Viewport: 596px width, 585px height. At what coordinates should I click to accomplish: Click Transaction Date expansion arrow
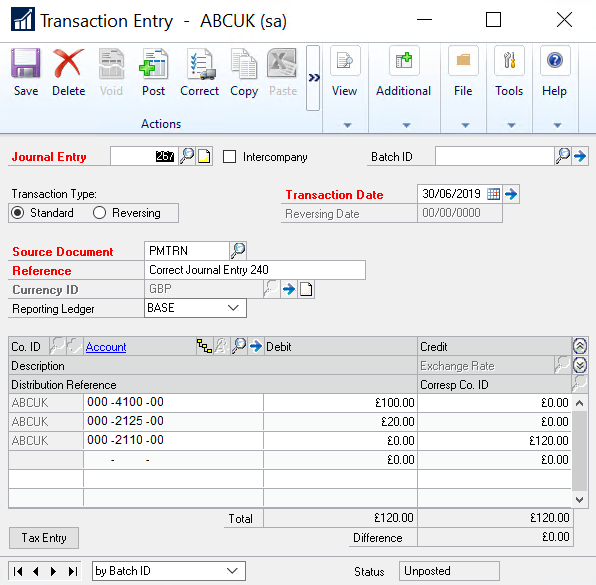tap(511, 194)
